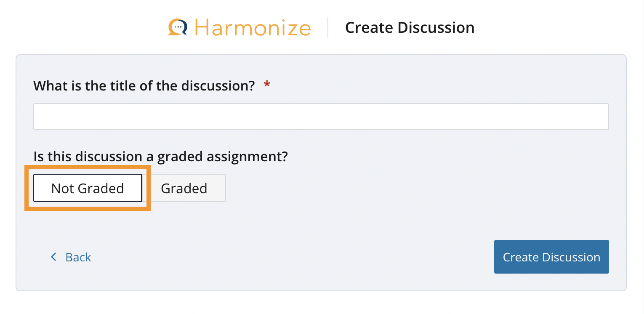Image resolution: width=644 pixels, height=314 pixels.
Task: Go back using the Back link
Action: coord(78,257)
